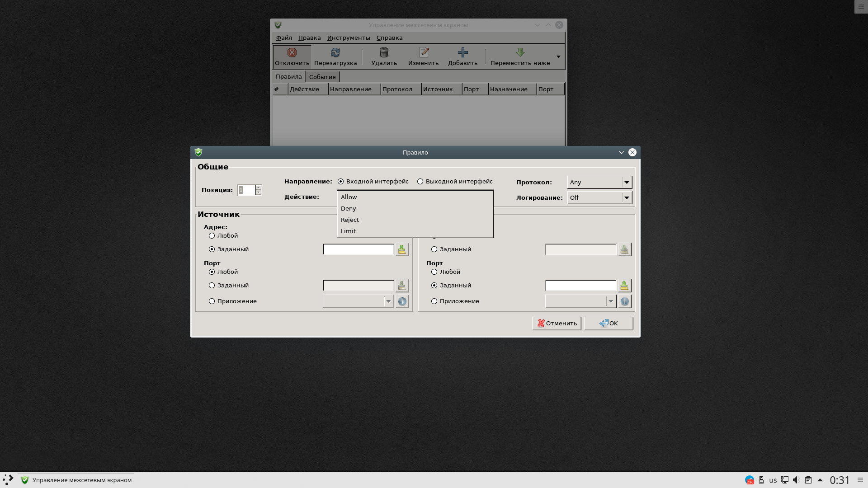Choose Reject from the action list
The height and width of the screenshot is (488, 868).
[350, 220]
